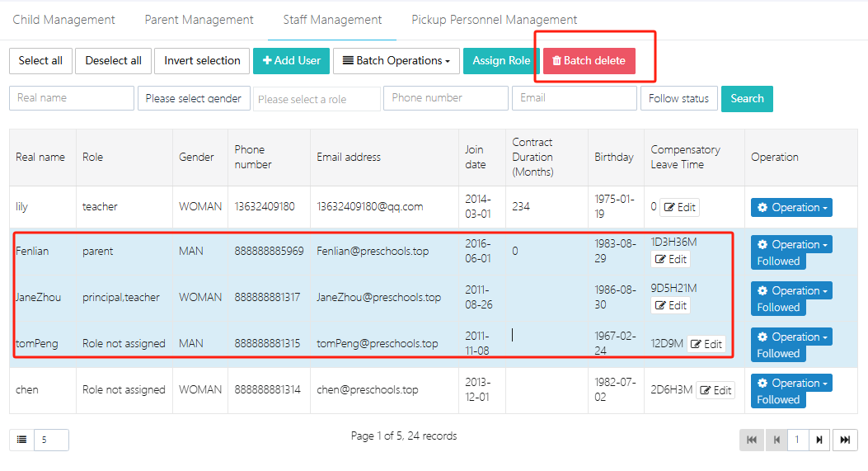Switch to Child Management tab
Screen dimensions: 868x471
click(x=64, y=20)
